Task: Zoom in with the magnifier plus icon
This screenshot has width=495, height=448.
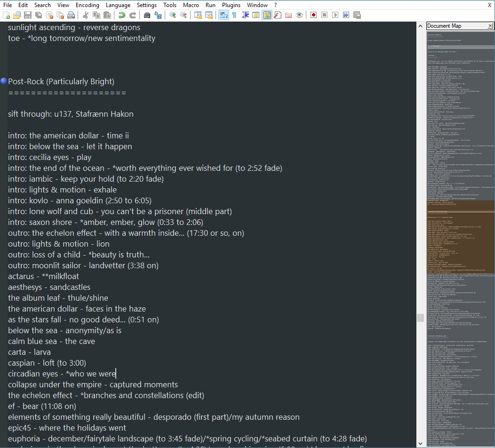Action: pyautogui.click(x=172, y=15)
